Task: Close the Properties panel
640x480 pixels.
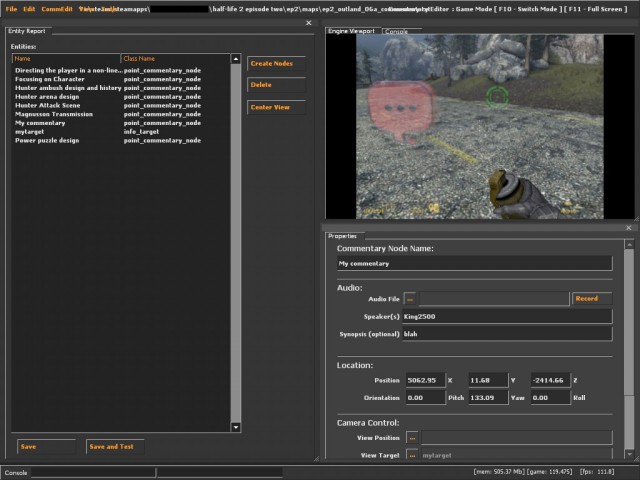Action: coord(629,228)
